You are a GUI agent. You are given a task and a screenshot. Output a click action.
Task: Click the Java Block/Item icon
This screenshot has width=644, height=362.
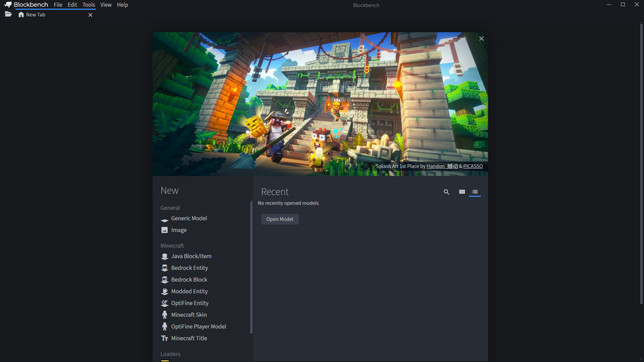click(165, 257)
